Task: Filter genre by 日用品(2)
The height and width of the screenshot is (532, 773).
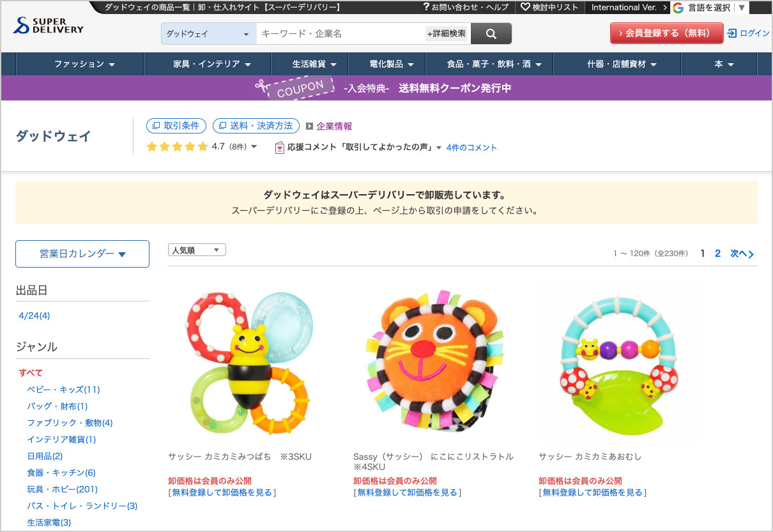Action: tap(45, 456)
